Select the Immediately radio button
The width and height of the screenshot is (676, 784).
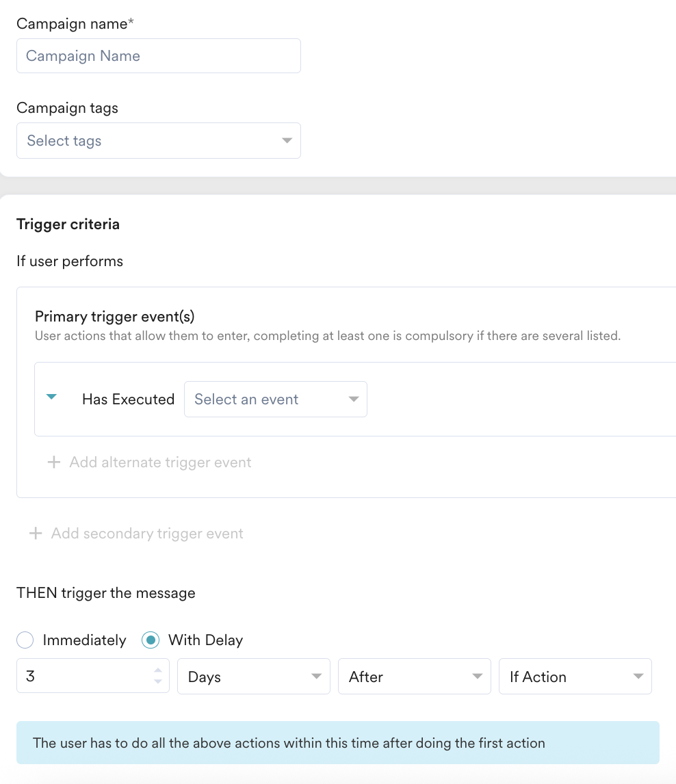[x=25, y=640]
